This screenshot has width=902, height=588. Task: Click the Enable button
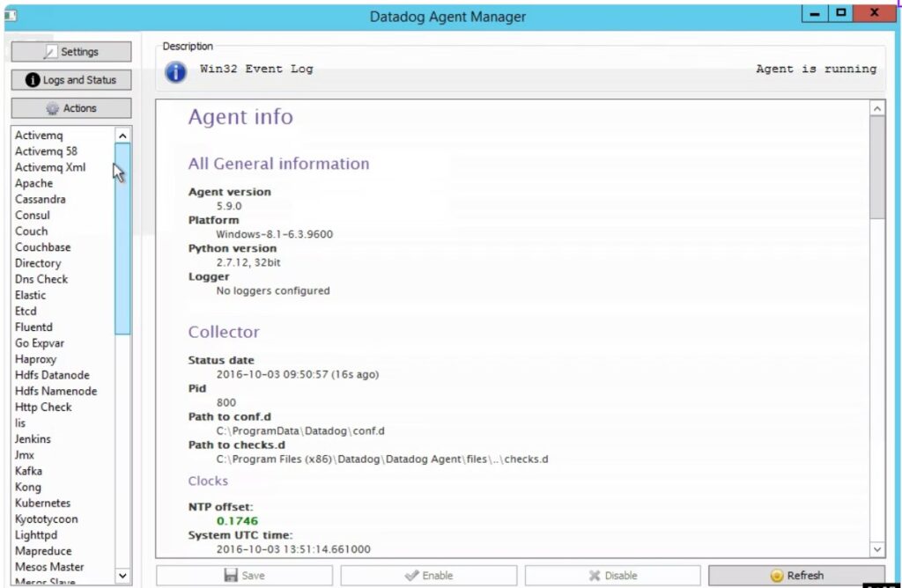point(429,576)
